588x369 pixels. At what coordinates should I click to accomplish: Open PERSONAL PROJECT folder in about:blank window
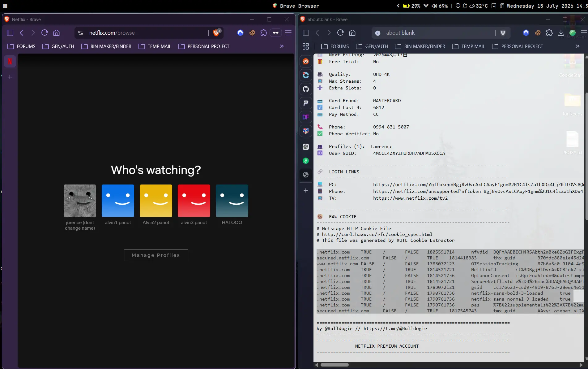click(x=517, y=46)
